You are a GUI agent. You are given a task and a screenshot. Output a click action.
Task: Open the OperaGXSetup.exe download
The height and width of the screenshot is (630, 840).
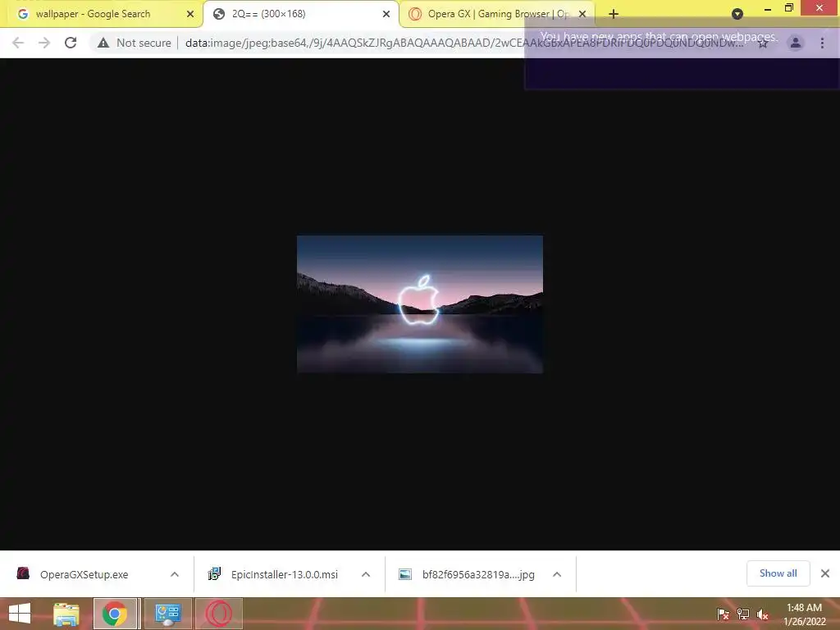(84, 574)
